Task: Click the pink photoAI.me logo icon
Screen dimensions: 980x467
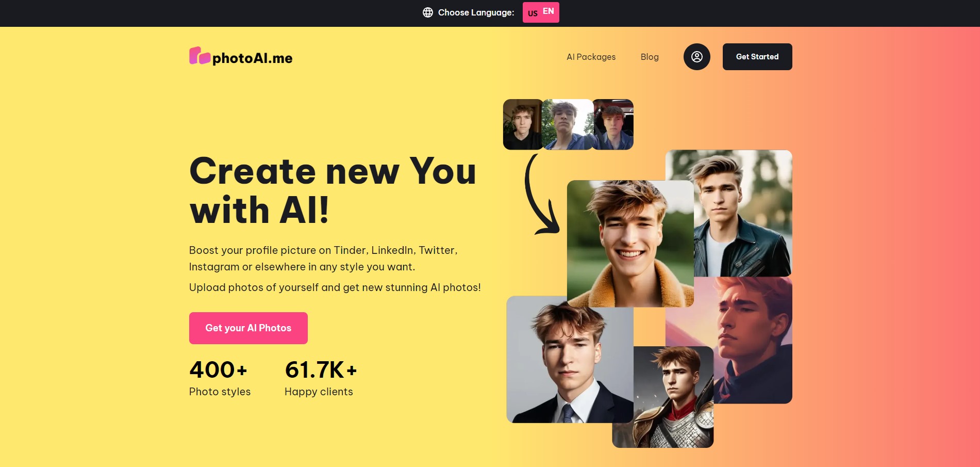Action: click(200, 56)
